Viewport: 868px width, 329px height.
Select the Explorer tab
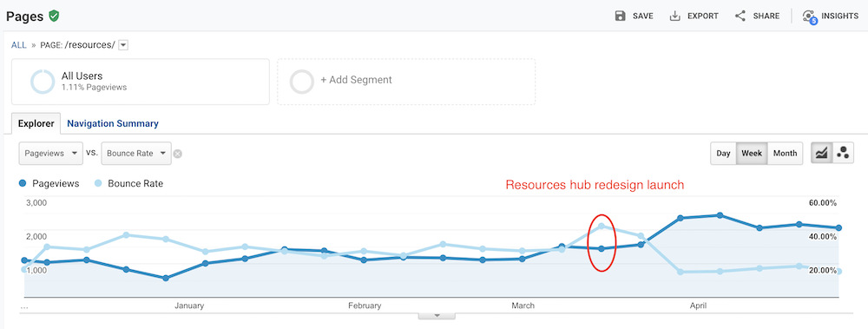36,123
